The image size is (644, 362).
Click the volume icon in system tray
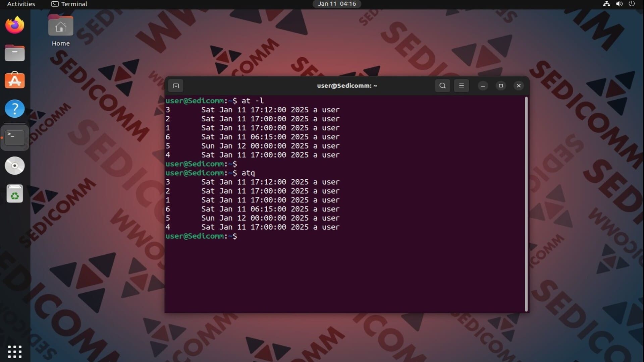(619, 4)
